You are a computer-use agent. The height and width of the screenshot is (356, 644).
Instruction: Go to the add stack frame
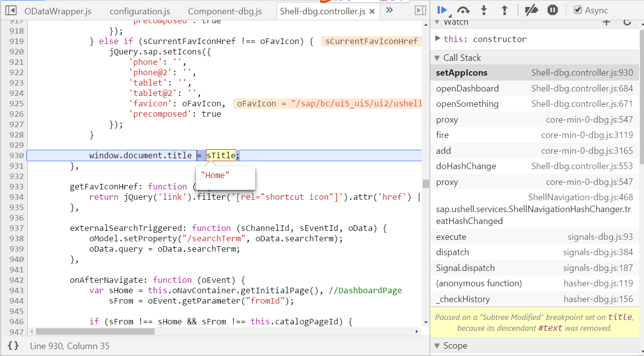point(534,151)
